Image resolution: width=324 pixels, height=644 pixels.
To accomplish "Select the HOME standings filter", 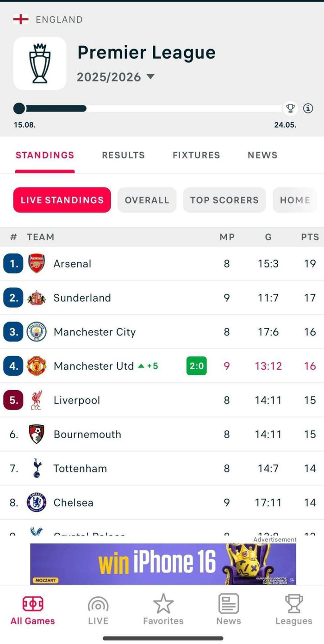I will tap(295, 200).
